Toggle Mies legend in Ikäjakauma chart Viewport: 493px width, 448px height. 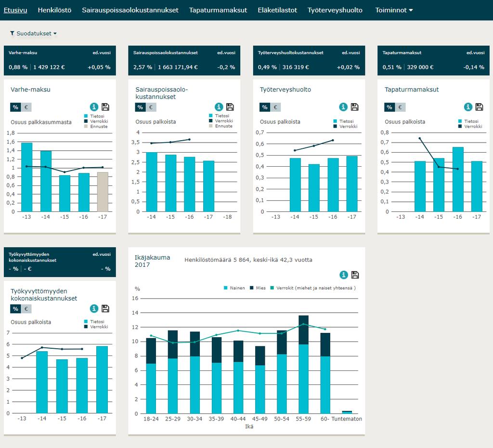(x=258, y=288)
